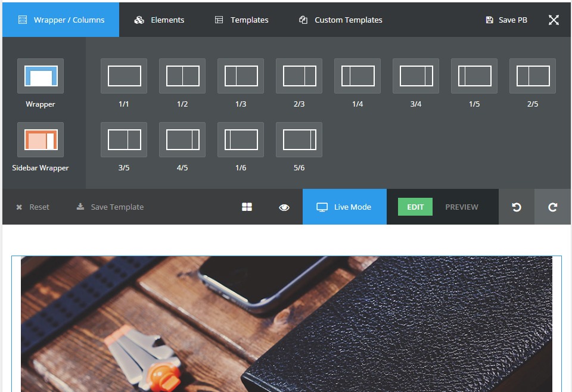Viewport: 572px width, 392px height.
Task: Insert the Sidebar Wrapper element
Action: click(41, 140)
